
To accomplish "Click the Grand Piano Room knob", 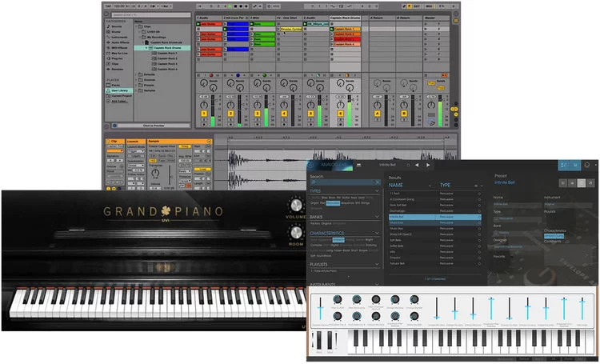I will 296,232.
